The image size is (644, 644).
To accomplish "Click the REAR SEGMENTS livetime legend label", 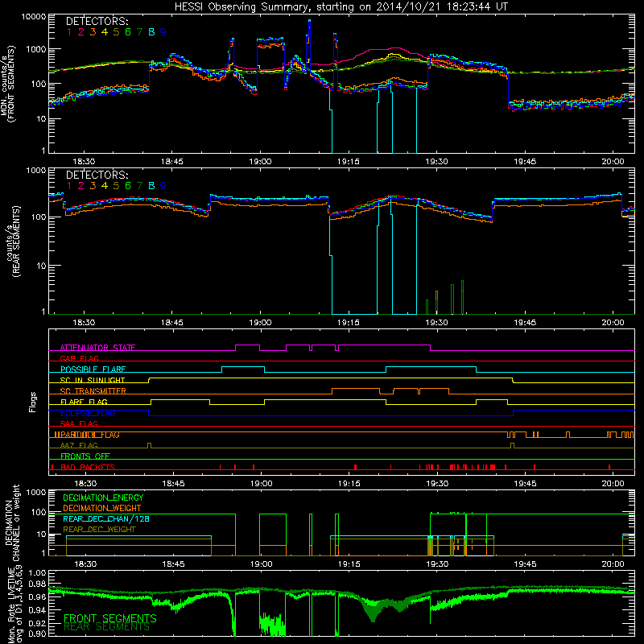I will tap(107, 627).
